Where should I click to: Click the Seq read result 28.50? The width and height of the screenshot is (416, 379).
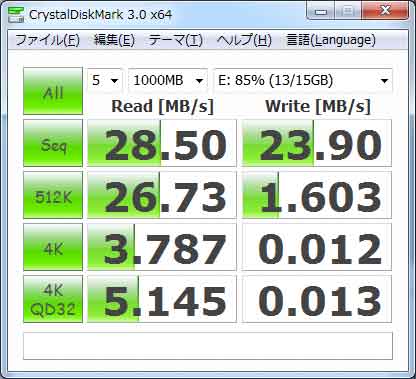pyautogui.click(x=162, y=143)
